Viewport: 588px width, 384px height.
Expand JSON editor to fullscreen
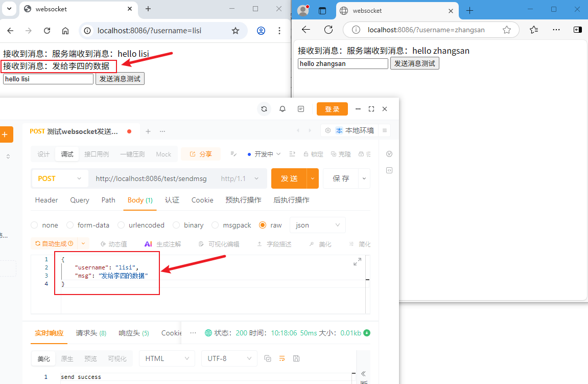coord(358,262)
